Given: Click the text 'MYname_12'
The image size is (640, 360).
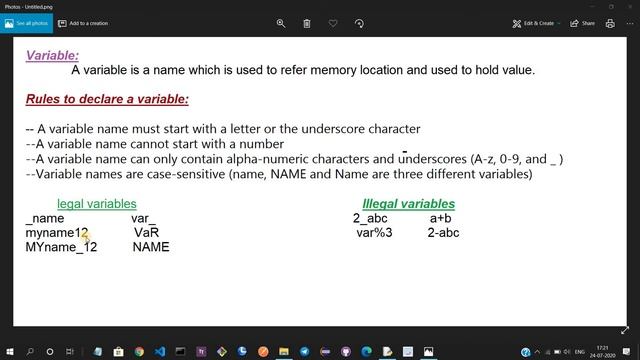Looking at the screenshot, I should point(61,247).
